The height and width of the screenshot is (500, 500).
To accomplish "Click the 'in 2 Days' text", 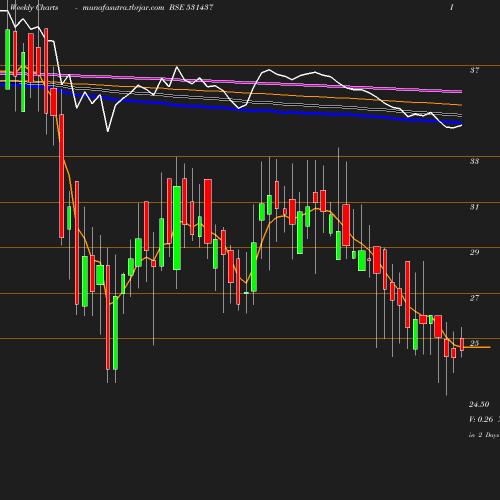I will coord(484,435).
